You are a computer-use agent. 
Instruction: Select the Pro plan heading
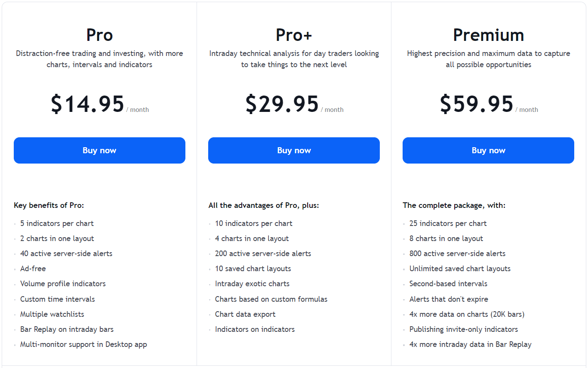point(99,35)
